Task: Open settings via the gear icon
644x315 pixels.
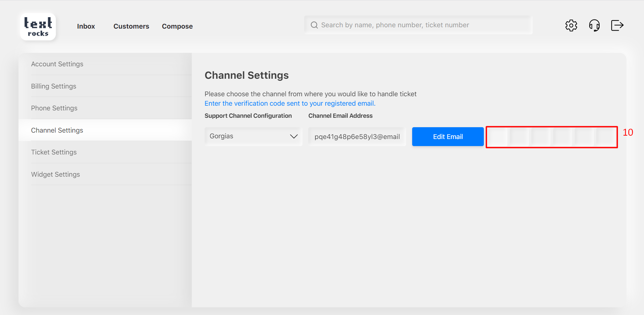Action: coord(571,25)
